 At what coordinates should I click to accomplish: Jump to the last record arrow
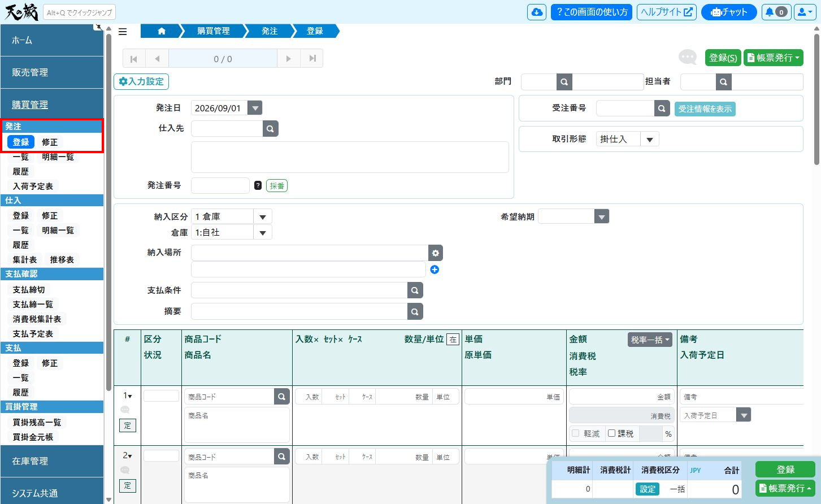tap(312, 59)
